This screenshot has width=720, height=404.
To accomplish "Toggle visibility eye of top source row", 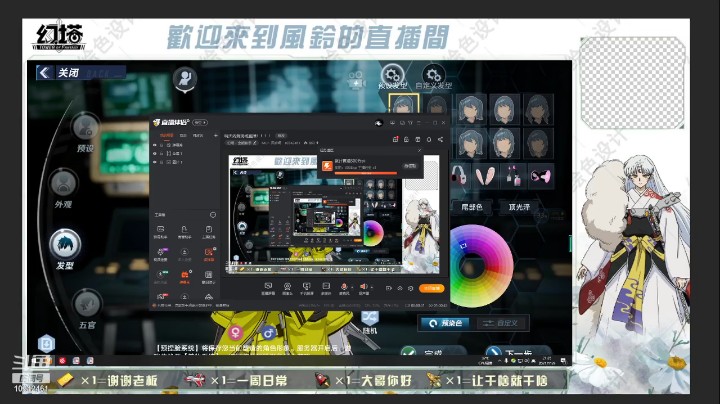I will point(155,145).
